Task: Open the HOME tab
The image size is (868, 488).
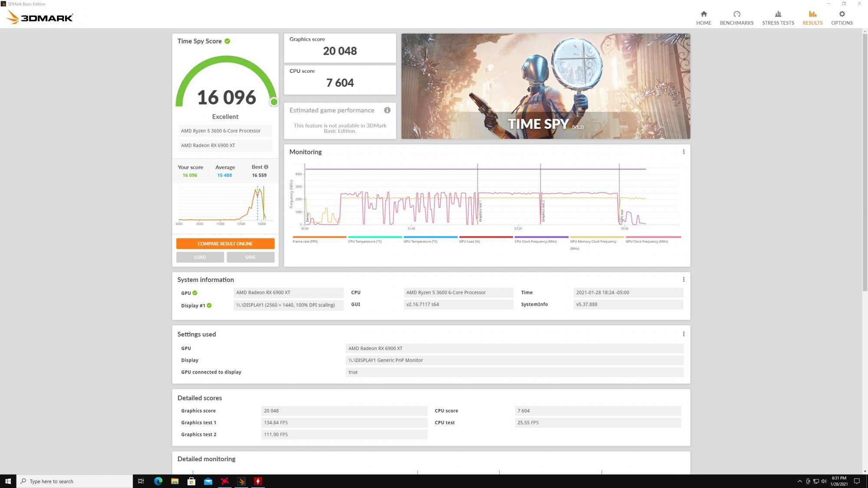Action: point(704,18)
